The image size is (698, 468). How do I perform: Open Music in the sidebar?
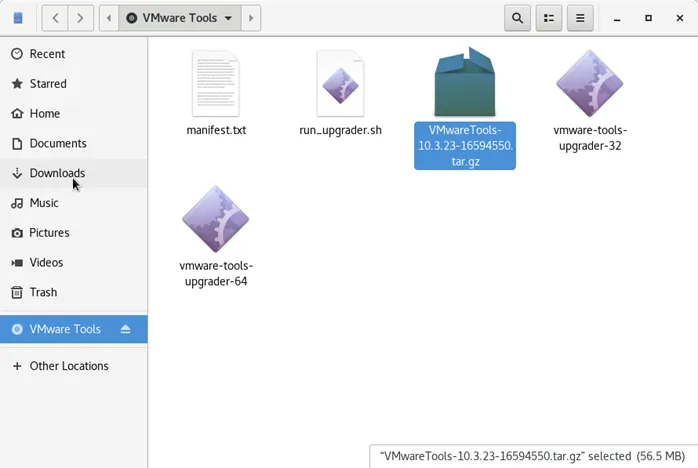click(x=73, y=203)
